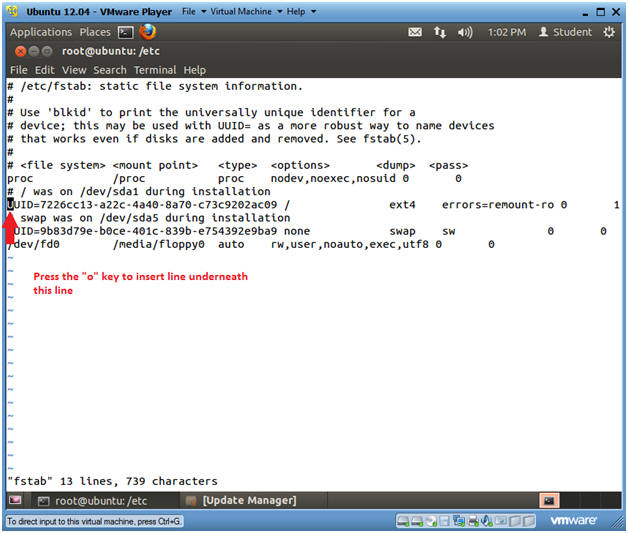Open the terminal View menu
The width and height of the screenshot is (628, 533).
pos(74,70)
